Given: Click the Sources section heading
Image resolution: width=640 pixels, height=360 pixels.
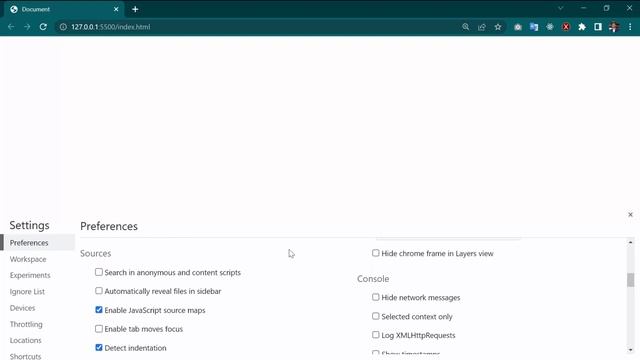Looking at the screenshot, I should pyautogui.click(x=96, y=253).
